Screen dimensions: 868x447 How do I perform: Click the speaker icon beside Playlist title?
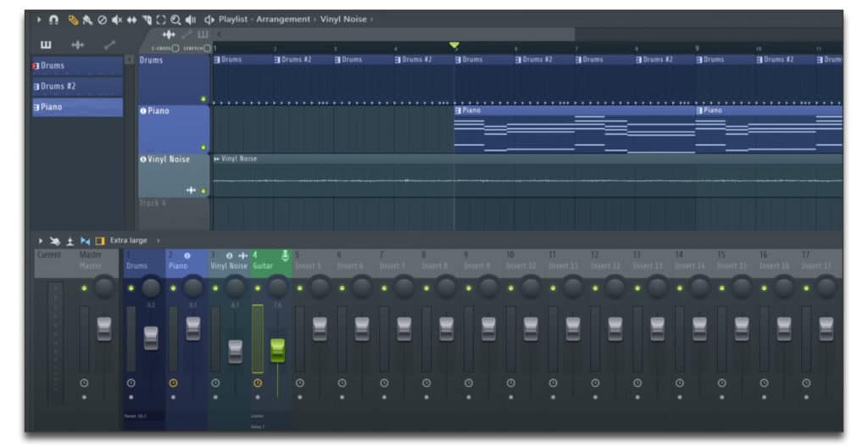click(x=209, y=20)
